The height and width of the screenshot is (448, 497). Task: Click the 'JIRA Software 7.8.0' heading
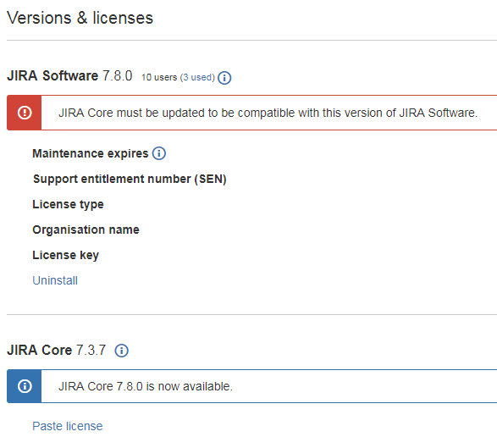(69, 75)
